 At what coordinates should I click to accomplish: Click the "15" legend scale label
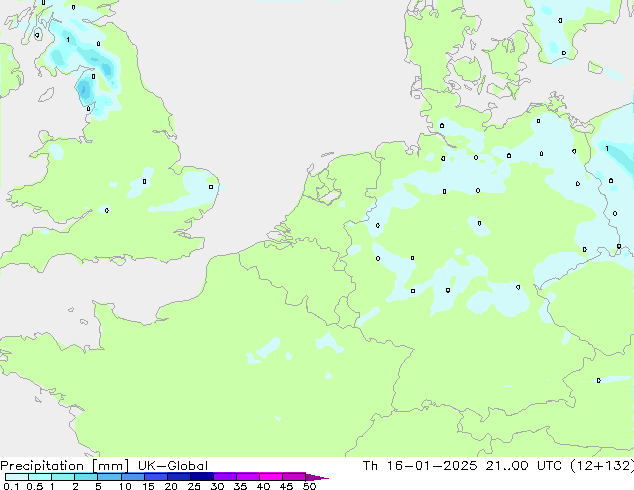pyautogui.click(x=148, y=486)
